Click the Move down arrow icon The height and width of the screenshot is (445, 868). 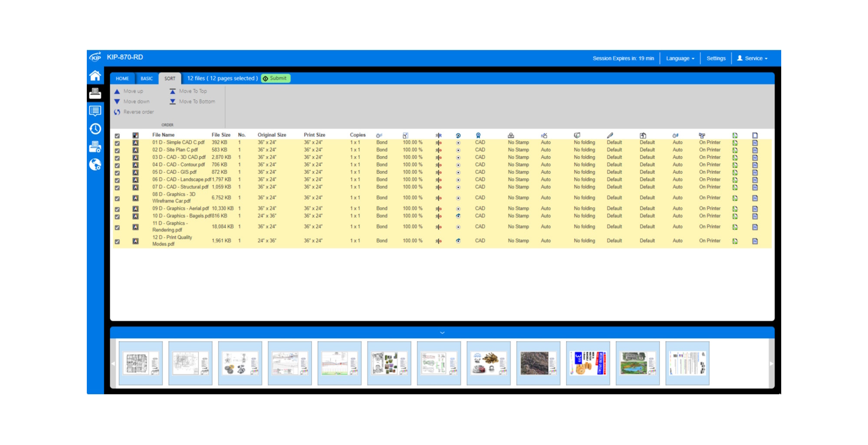117,102
